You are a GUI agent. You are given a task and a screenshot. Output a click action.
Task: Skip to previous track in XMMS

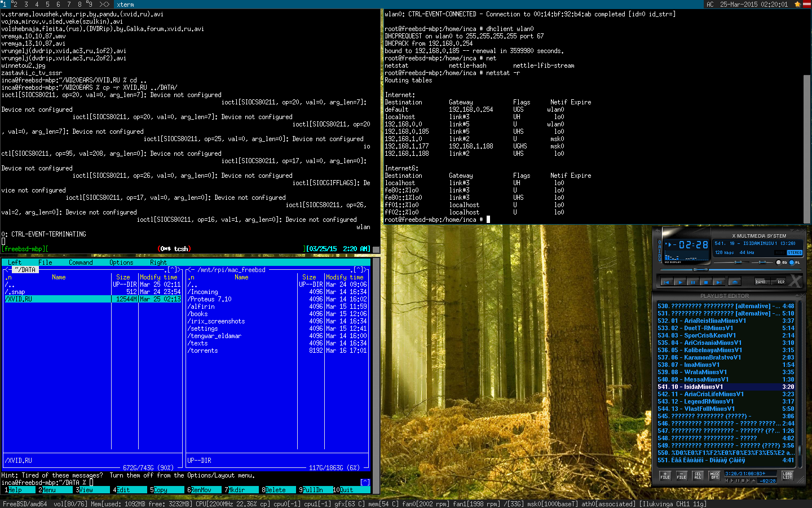(667, 282)
